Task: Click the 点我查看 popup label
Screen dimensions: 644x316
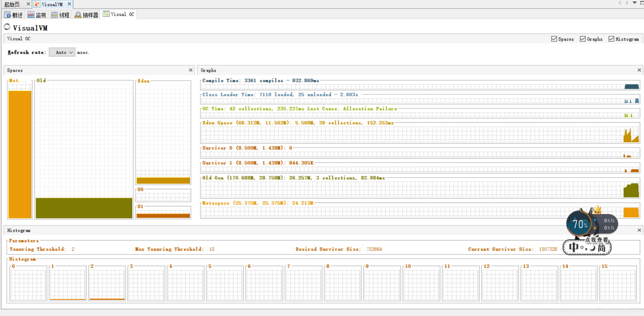Action: point(596,240)
